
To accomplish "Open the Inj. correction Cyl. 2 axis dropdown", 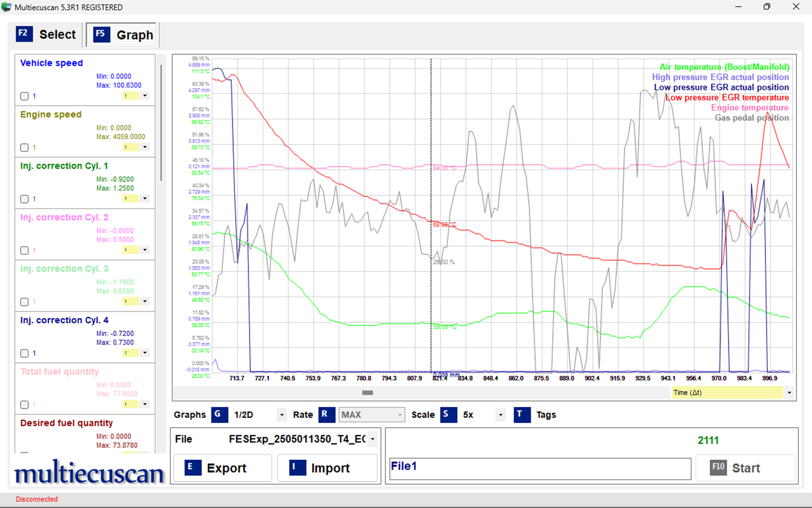I will coord(145,250).
